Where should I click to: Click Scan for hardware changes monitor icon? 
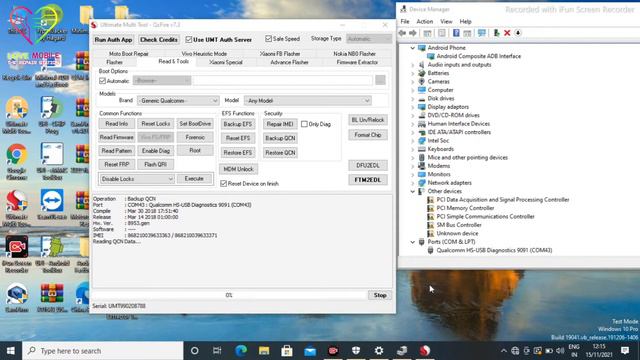(482, 33)
